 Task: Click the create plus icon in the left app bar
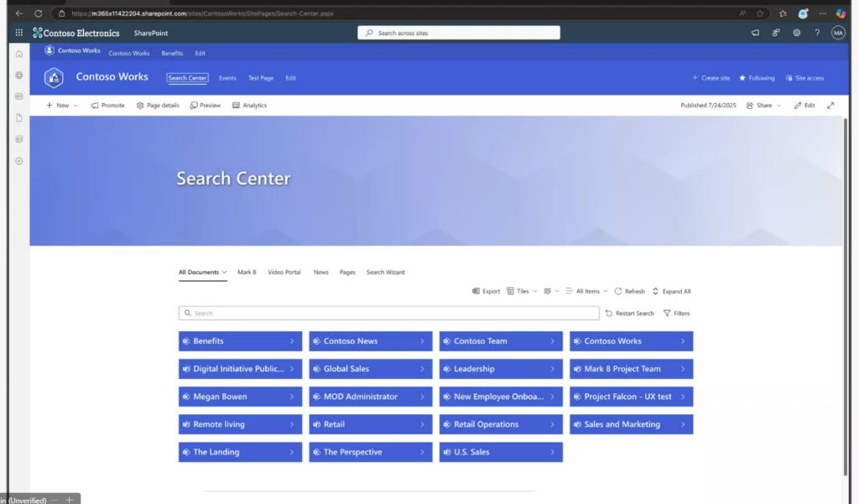point(19,161)
